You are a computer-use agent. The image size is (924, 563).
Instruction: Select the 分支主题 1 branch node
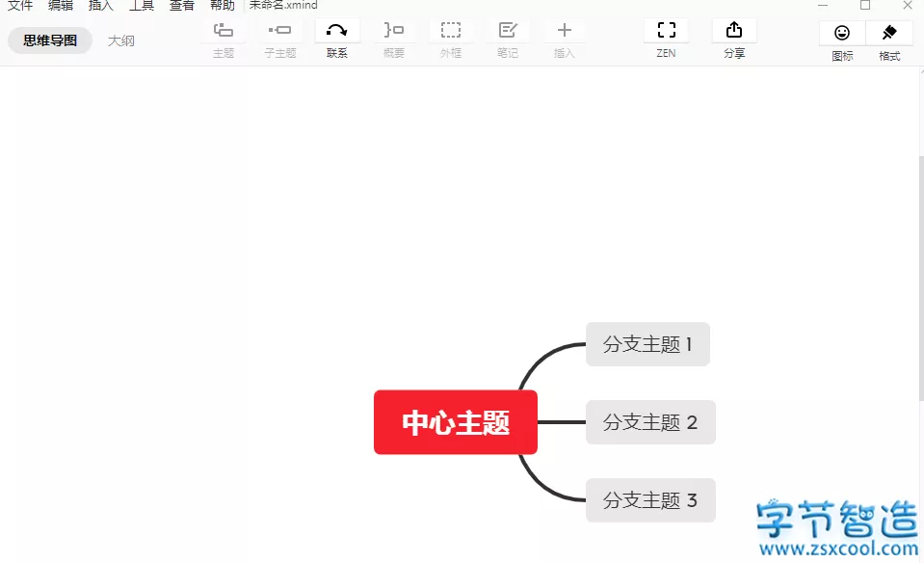[x=647, y=344]
